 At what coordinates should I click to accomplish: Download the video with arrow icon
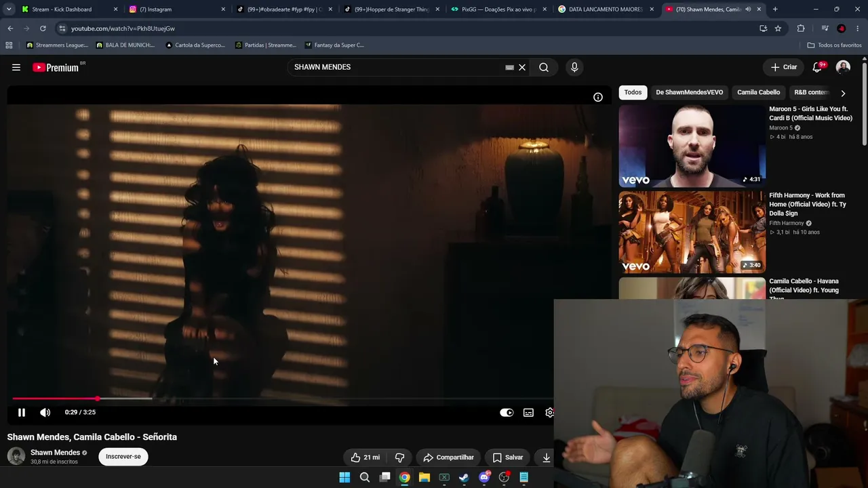[546, 457]
